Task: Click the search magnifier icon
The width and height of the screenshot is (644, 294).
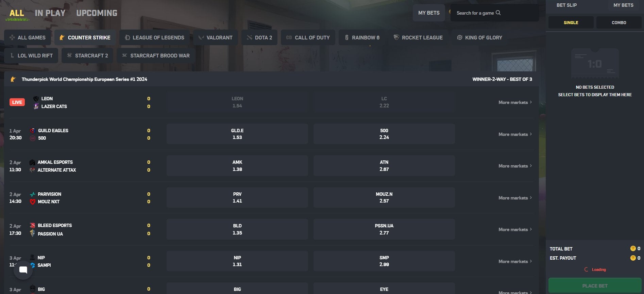Action: point(498,13)
